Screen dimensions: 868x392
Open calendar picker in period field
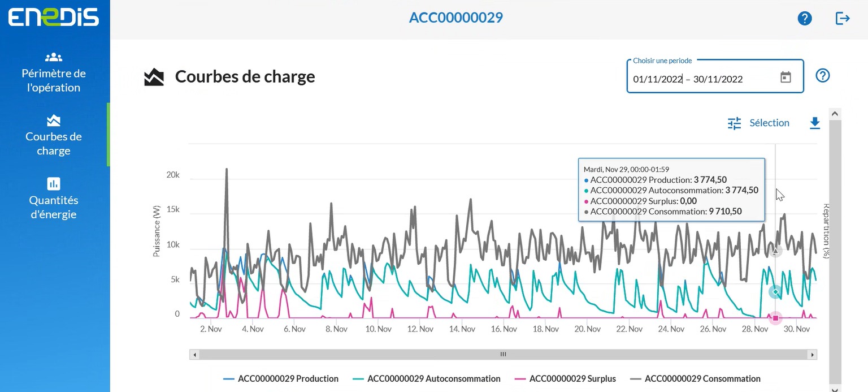click(785, 77)
